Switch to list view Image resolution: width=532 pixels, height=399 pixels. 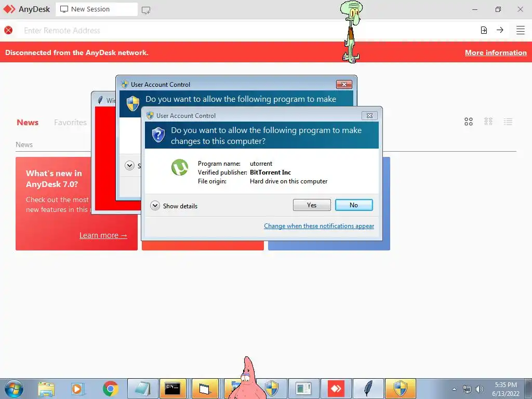click(x=508, y=122)
